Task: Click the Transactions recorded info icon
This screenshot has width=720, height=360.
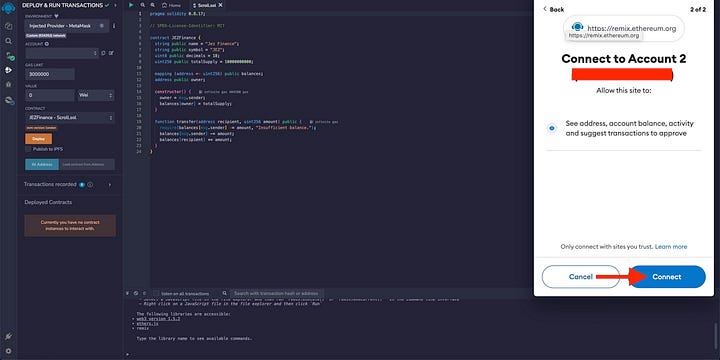Action: click(x=90, y=185)
